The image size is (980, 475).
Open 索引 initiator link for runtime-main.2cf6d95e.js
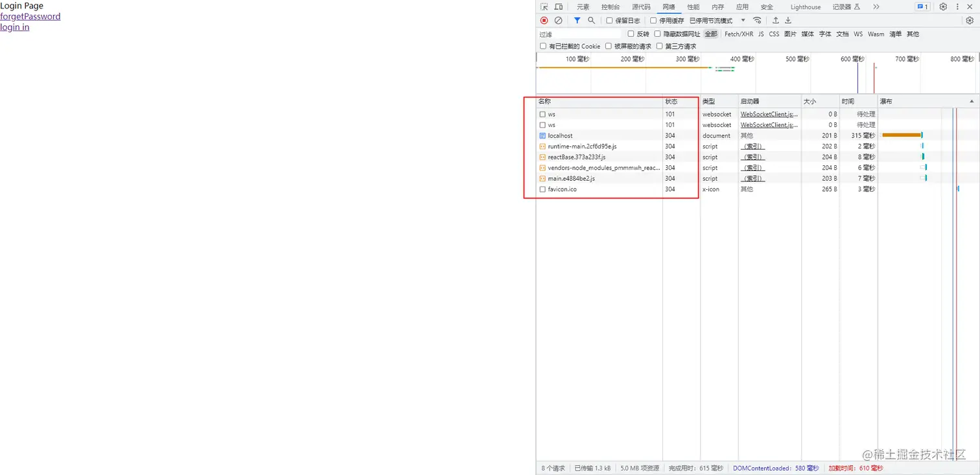752,146
